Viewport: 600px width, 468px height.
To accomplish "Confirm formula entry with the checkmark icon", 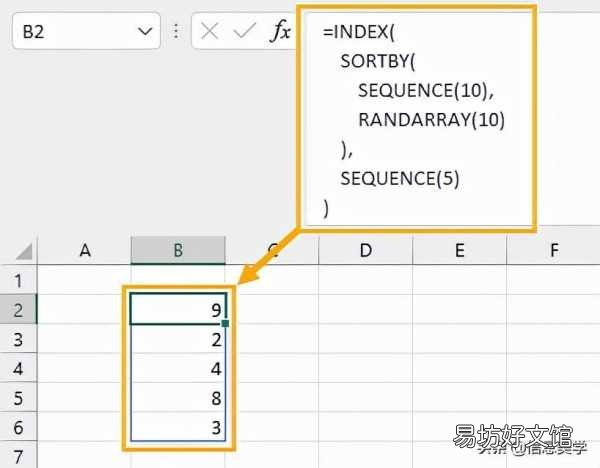I will [x=244, y=31].
